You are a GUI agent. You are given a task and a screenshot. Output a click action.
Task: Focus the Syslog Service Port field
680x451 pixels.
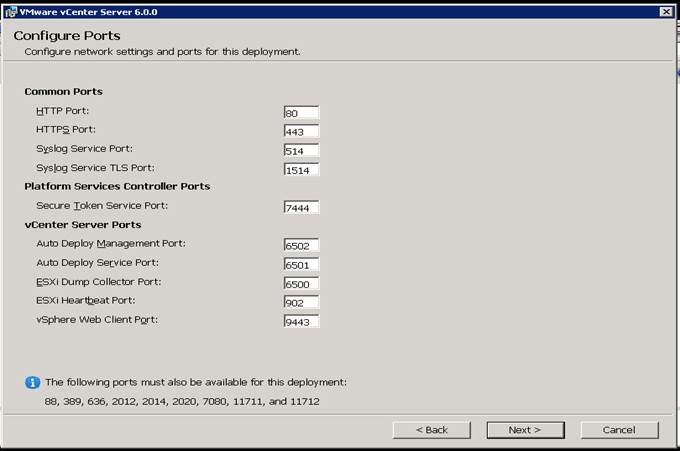coord(301,150)
